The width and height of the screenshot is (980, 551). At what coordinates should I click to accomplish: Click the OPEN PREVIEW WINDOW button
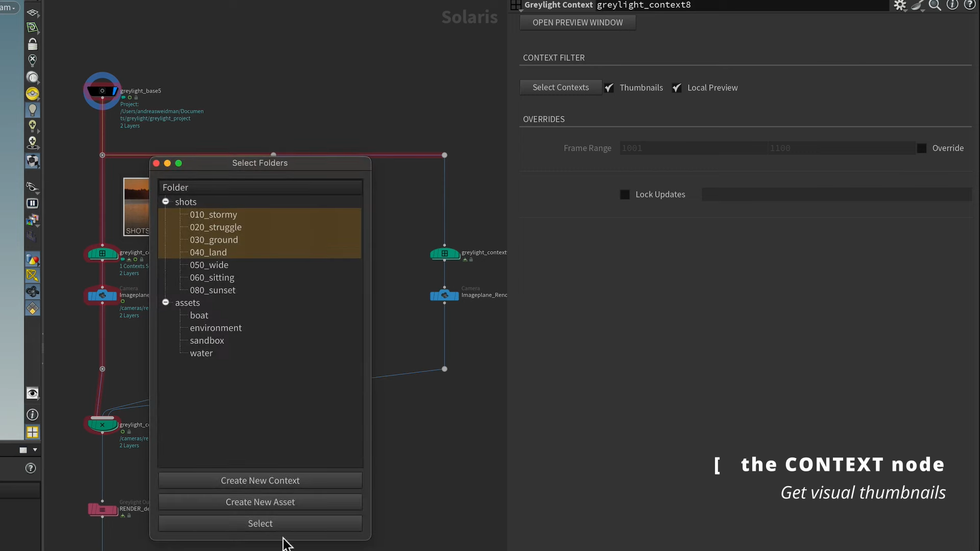tap(577, 22)
